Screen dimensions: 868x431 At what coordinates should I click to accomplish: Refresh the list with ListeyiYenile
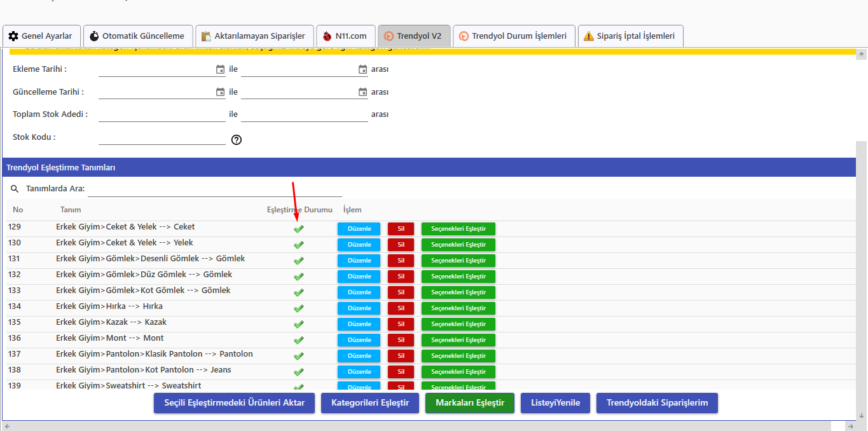[556, 403]
